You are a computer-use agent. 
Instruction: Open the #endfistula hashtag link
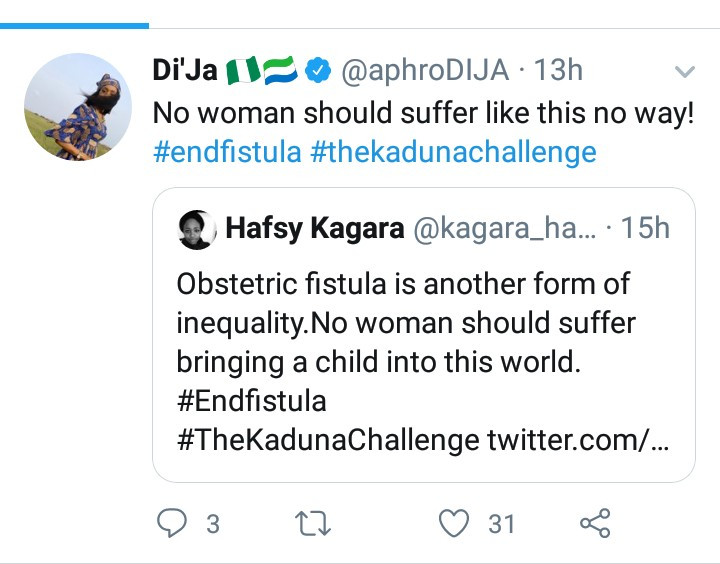pos(227,152)
